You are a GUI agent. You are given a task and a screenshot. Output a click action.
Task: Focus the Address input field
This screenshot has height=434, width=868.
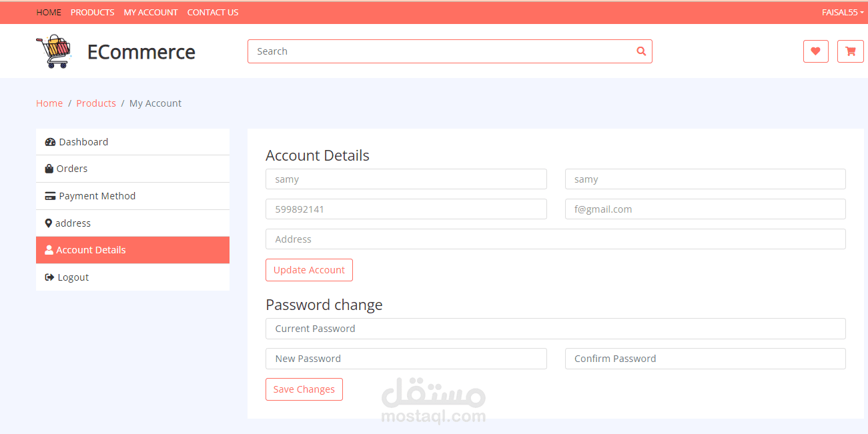[x=556, y=239]
